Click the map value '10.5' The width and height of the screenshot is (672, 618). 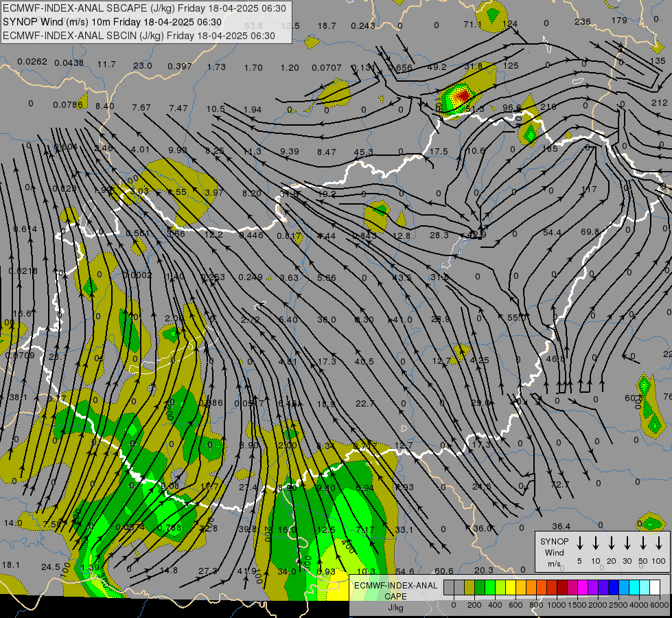tap(215, 109)
